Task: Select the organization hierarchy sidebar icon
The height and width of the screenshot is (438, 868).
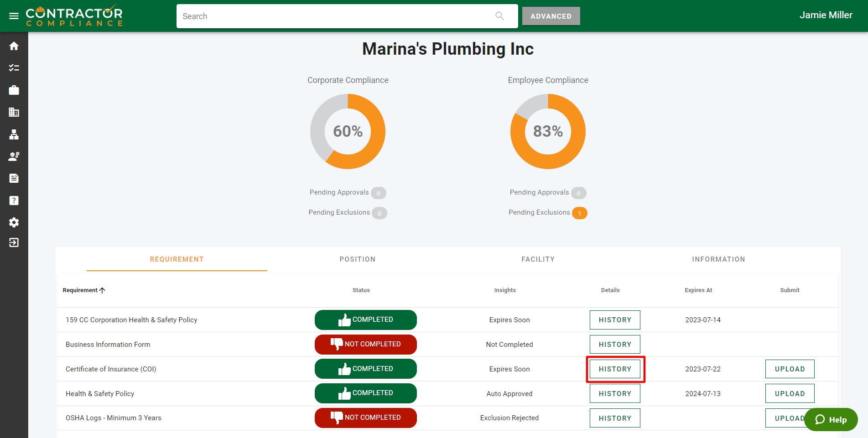Action: coord(14,134)
